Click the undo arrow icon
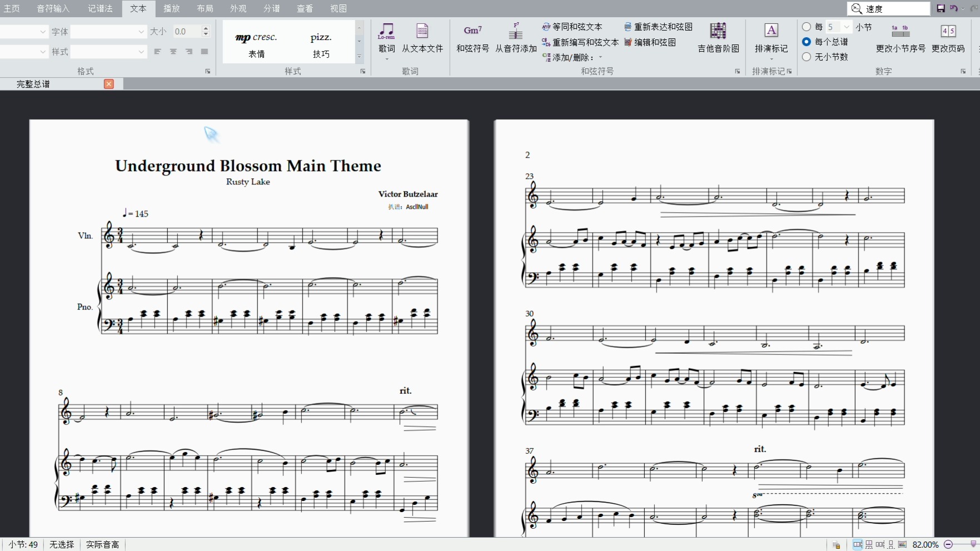This screenshot has height=551, width=980. tap(954, 8)
